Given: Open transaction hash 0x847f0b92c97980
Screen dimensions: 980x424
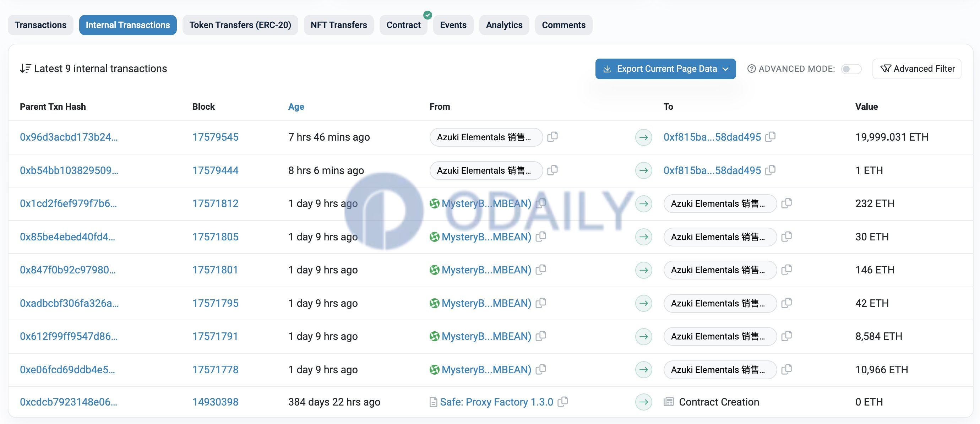Looking at the screenshot, I should (68, 270).
